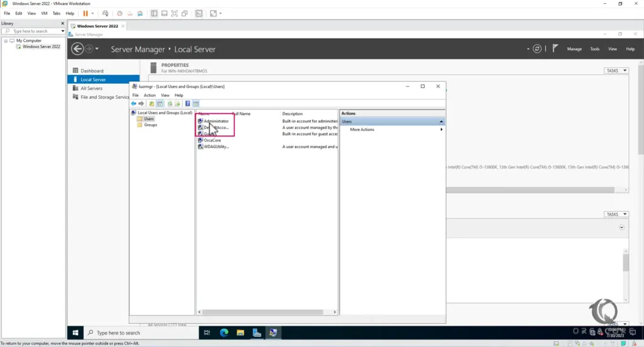644x347 pixels.
Task: Toggle the thumbnail bar view icon
Action: 164,13
